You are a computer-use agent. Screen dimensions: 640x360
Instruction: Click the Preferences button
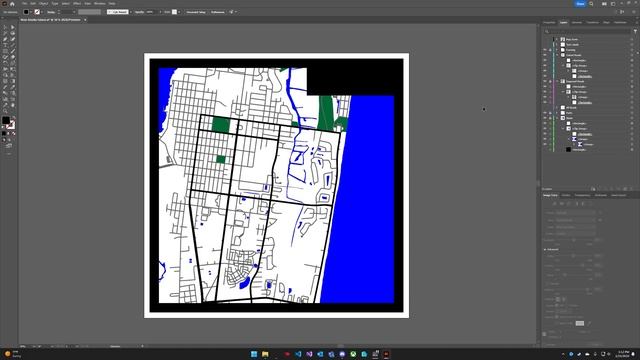click(218, 12)
